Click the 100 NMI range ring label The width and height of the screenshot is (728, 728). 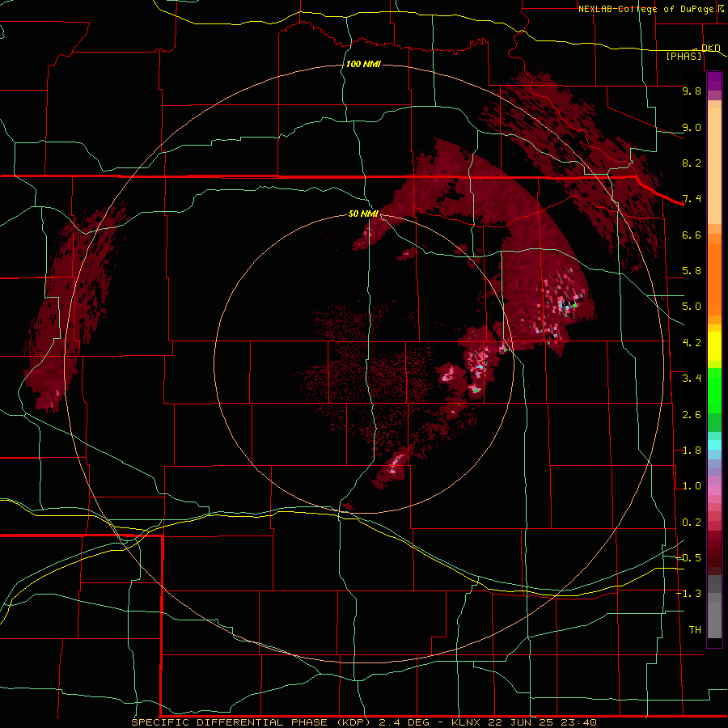pos(363,64)
